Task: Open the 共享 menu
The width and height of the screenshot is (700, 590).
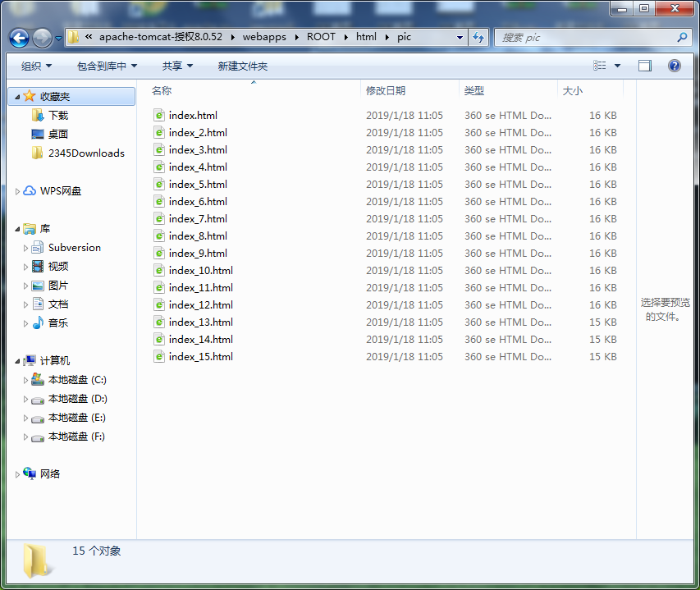Action: click(177, 66)
